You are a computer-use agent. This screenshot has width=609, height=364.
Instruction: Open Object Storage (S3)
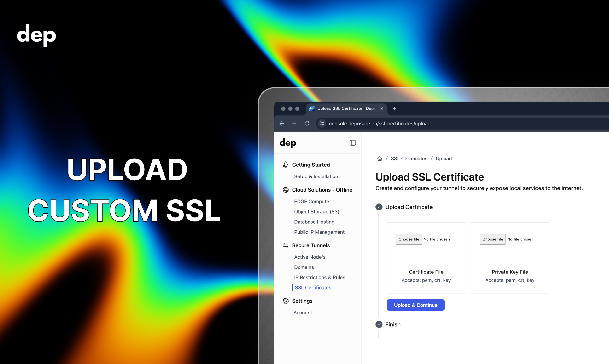coord(317,211)
